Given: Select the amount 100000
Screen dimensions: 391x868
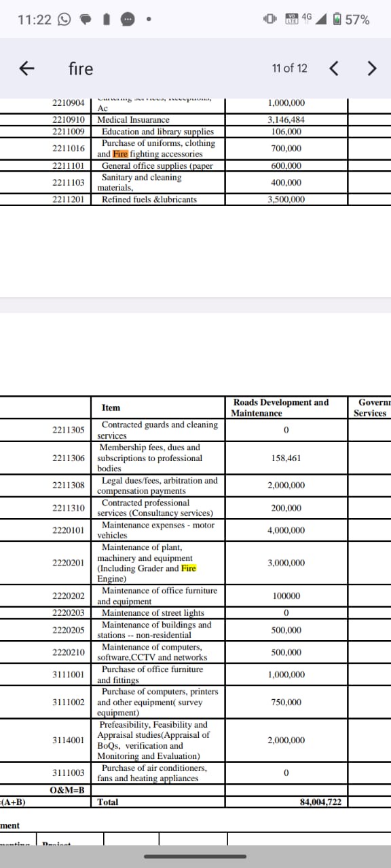Looking at the screenshot, I should click(286, 596).
